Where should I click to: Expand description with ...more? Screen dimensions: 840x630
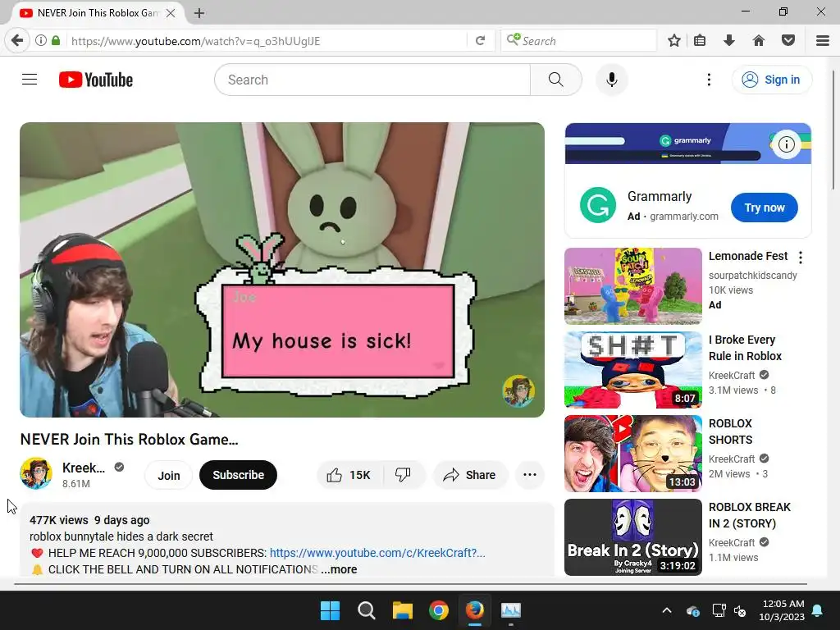pyautogui.click(x=339, y=569)
